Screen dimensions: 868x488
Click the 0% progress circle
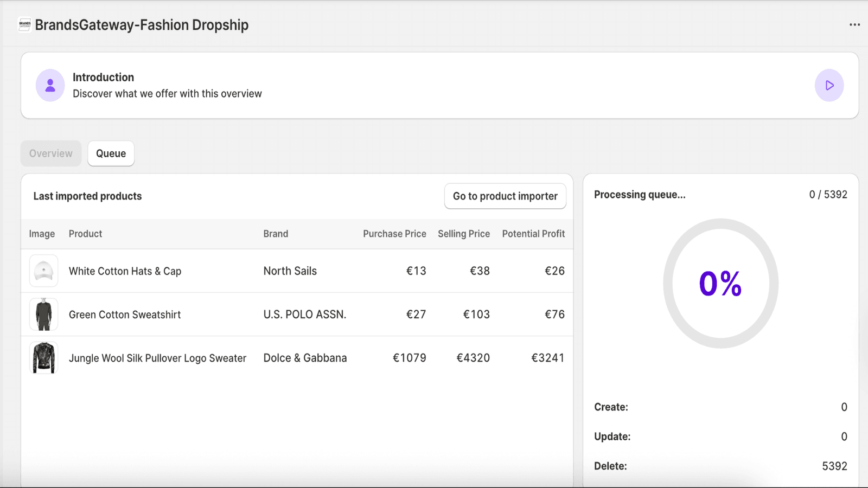721,282
